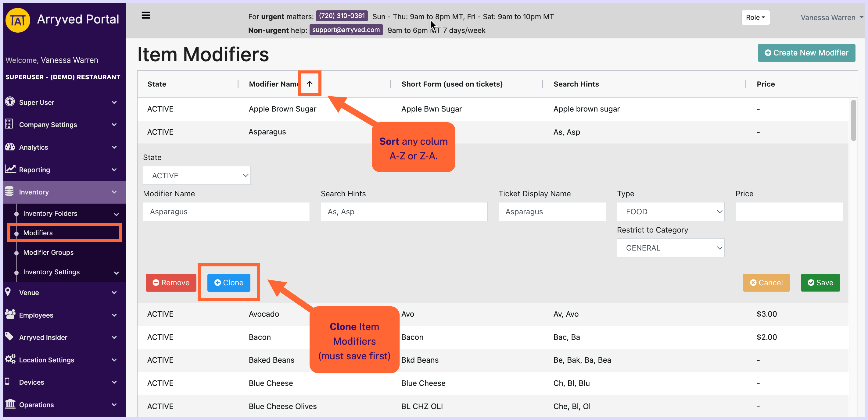Click the Modifier Name input field
The image size is (868, 420).
pos(226,212)
